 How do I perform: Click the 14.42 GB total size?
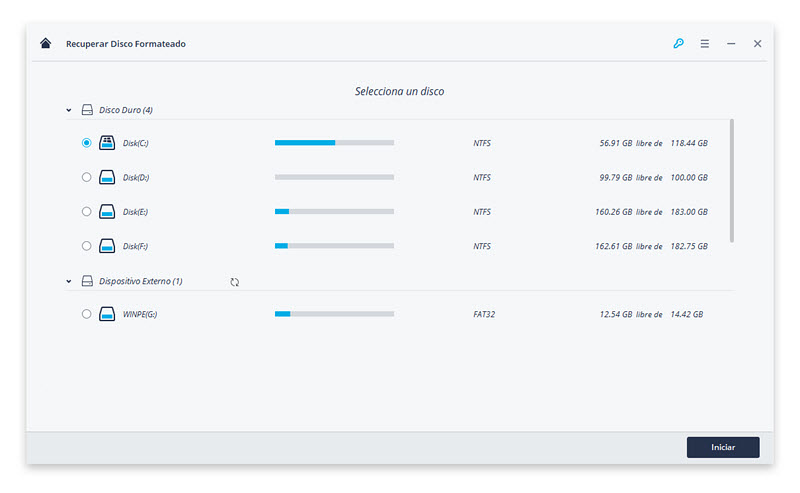tap(687, 314)
